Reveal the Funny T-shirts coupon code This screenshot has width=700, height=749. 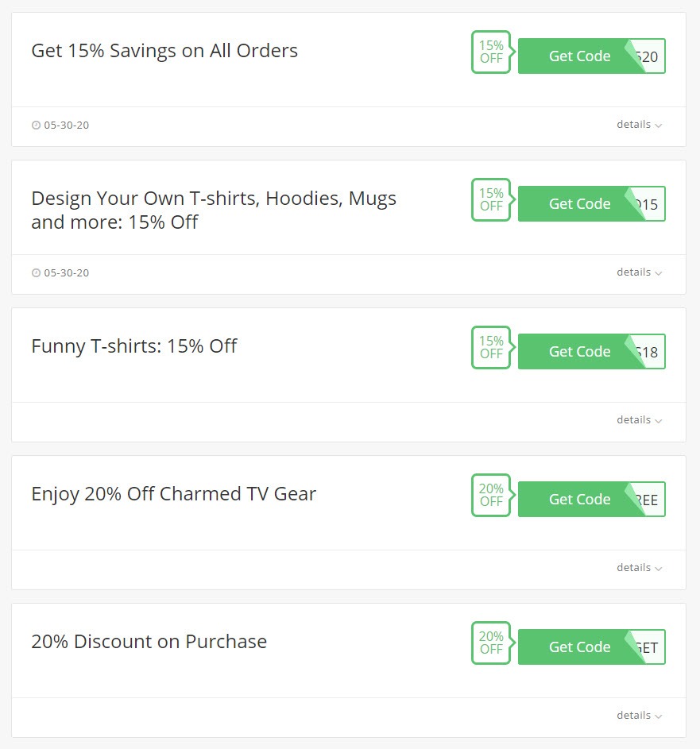point(580,352)
